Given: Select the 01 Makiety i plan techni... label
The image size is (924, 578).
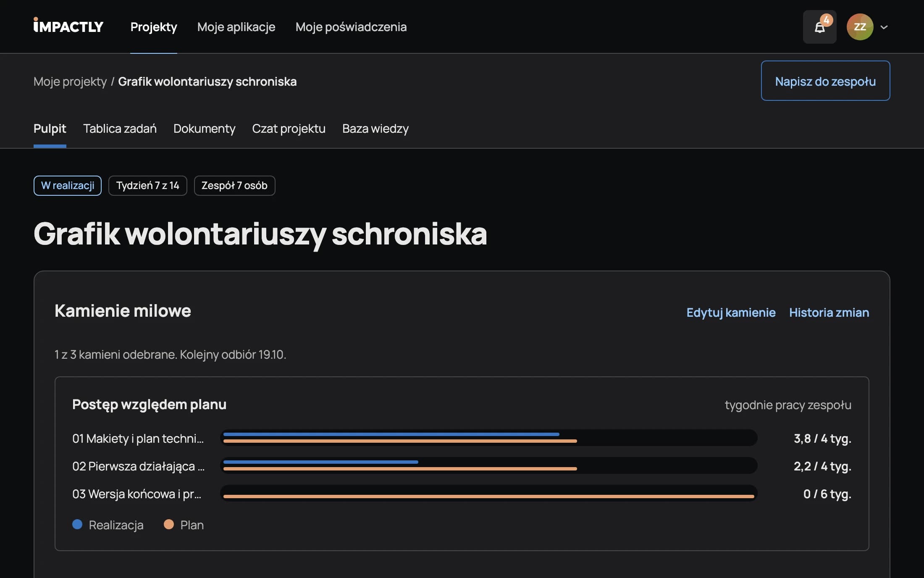Looking at the screenshot, I should pyautogui.click(x=138, y=439).
